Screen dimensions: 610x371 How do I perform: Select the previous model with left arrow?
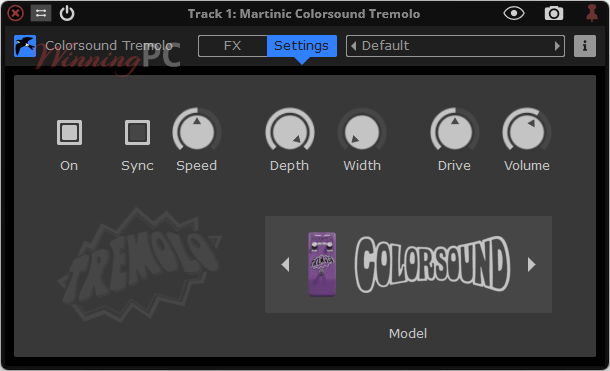[286, 264]
